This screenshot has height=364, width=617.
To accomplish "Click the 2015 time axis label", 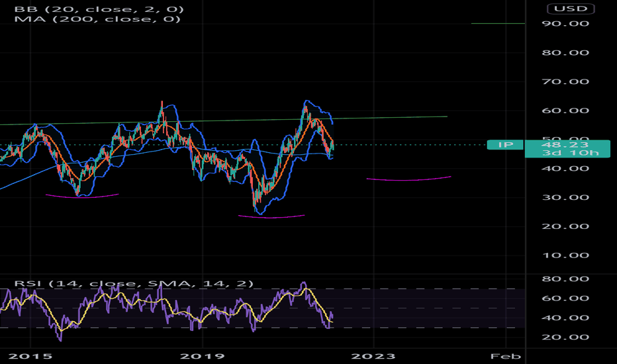I will tap(30, 356).
